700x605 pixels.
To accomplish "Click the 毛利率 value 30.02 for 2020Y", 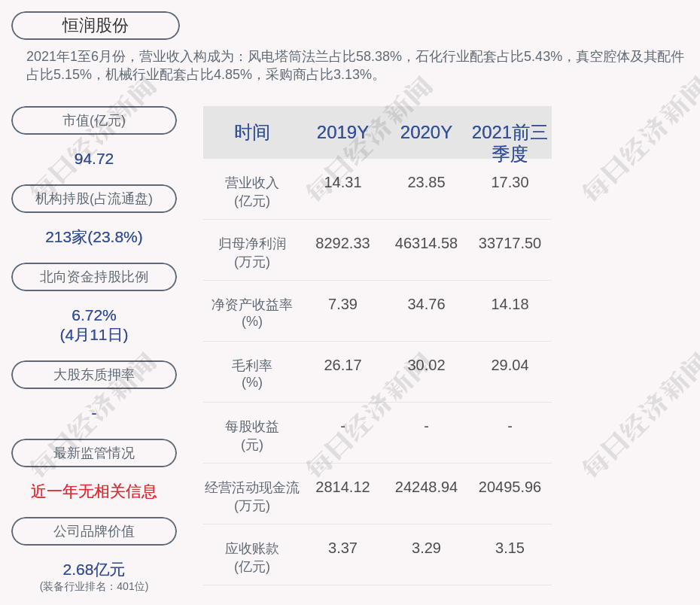I will point(426,365).
